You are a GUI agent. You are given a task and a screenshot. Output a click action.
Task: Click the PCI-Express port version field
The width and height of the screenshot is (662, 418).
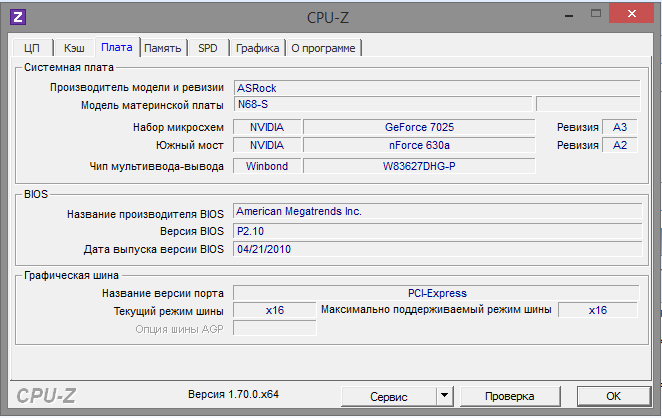pos(436,293)
